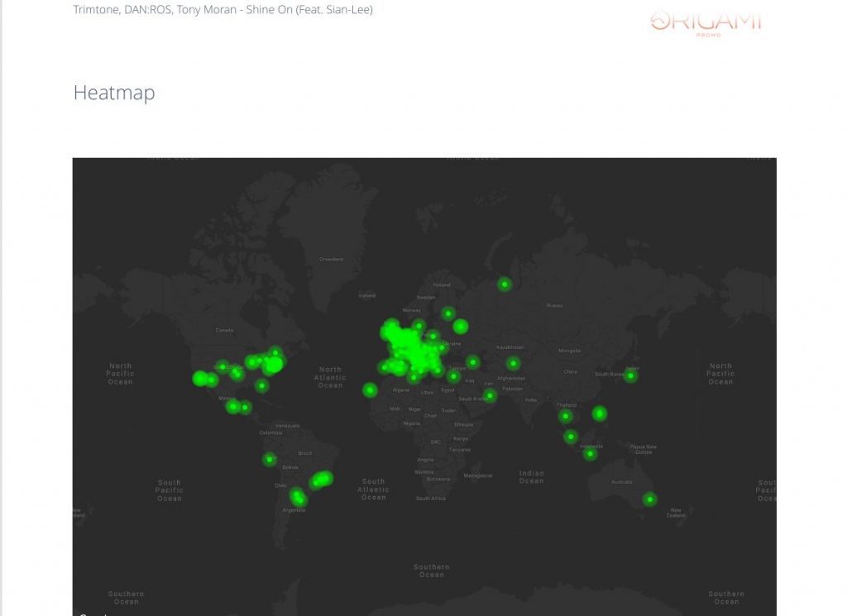This screenshot has height=616, width=847.
Task: Click the Southern Ocean label at bottom center
Action: [432, 571]
